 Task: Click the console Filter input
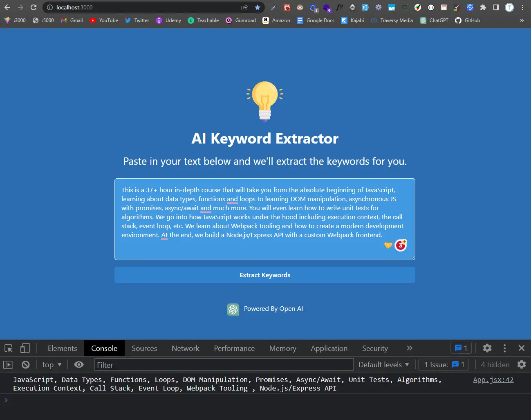tap(224, 365)
